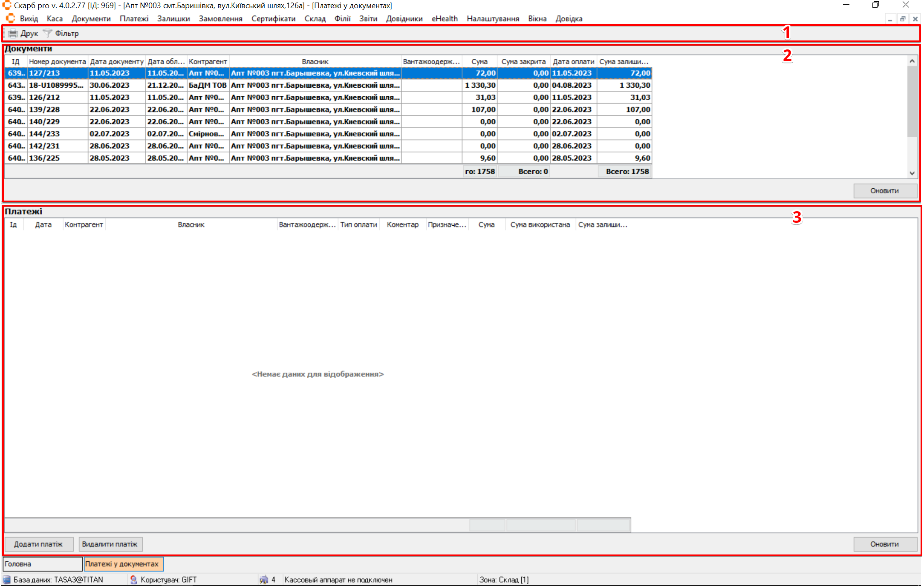This screenshot has height=586, width=924.
Task: Restore the inner MDI child window
Action: (x=902, y=19)
